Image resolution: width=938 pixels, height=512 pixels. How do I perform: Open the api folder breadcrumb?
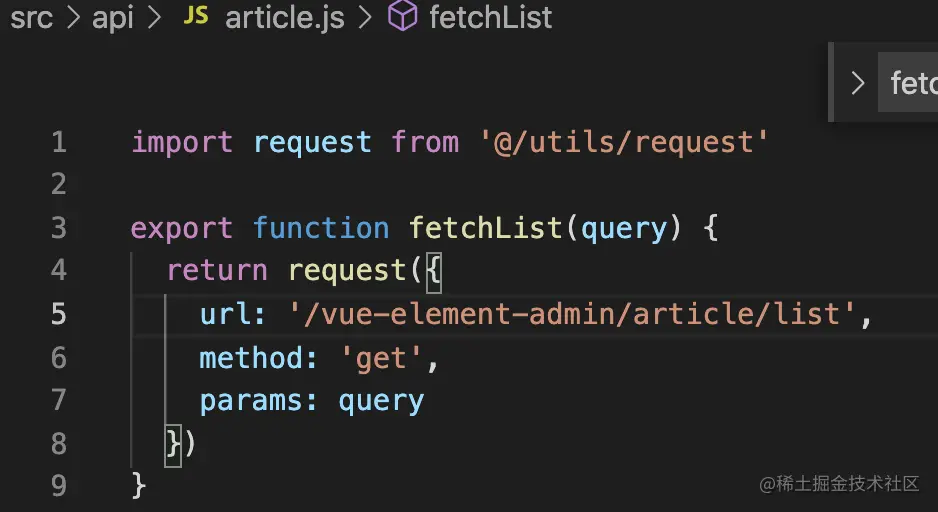click(113, 19)
